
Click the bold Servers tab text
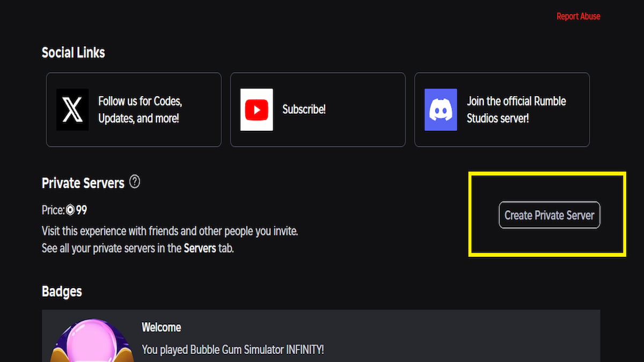[200, 249]
